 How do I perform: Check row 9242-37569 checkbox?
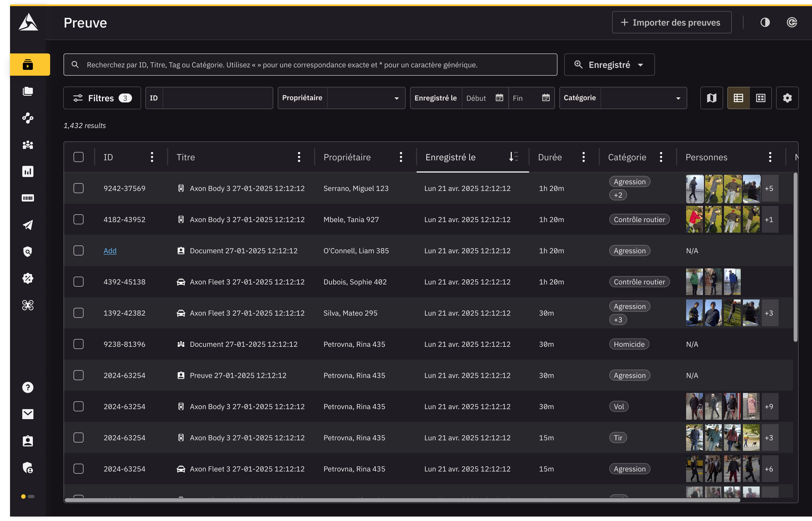coord(79,188)
